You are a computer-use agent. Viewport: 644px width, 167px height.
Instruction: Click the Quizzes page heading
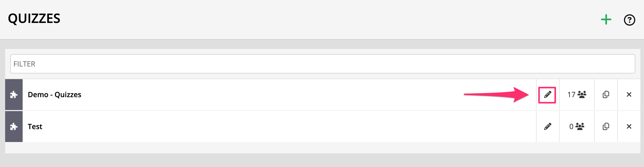pos(34,19)
